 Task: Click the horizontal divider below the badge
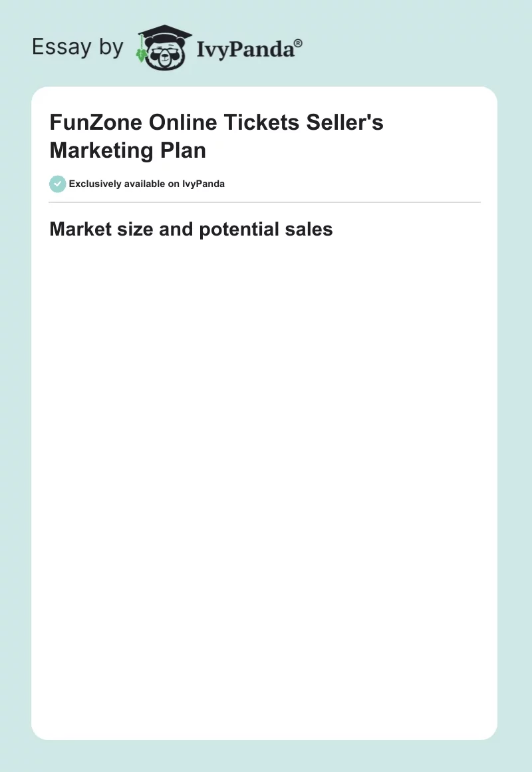[x=265, y=202]
